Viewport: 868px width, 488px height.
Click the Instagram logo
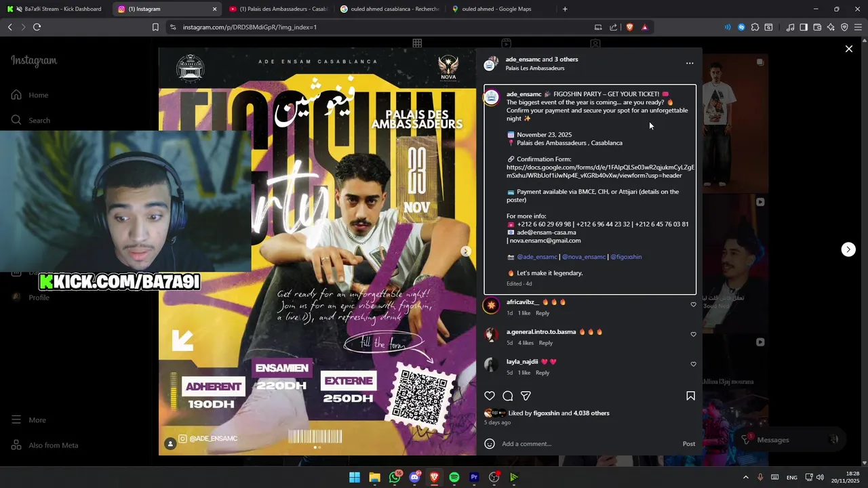pyautogui.click(x=34, y=60)
